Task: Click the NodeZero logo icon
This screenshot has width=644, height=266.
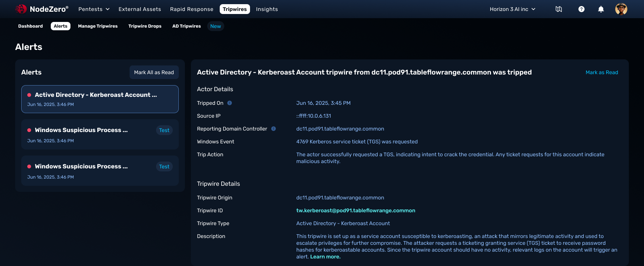Action: pyautogui.click(x=21, y=9)
